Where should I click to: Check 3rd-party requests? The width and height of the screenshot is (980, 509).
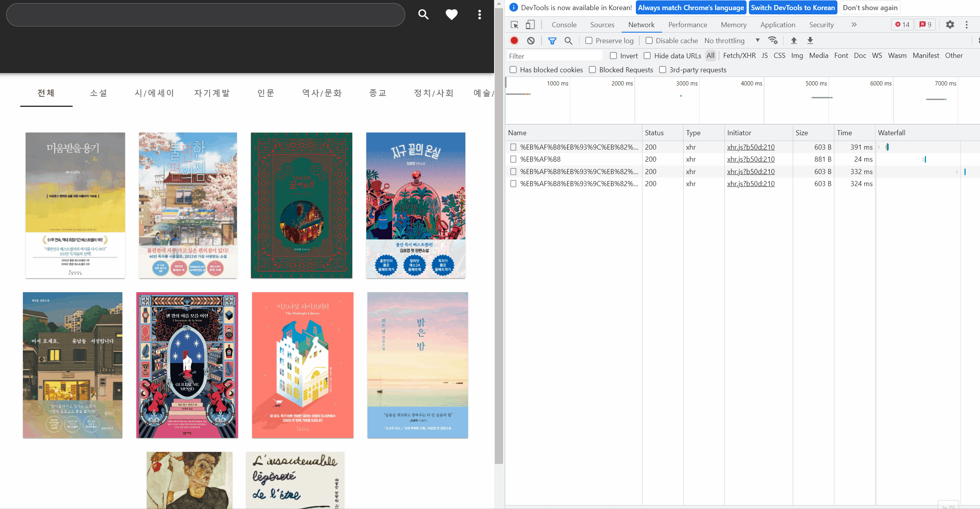[663, 70]
